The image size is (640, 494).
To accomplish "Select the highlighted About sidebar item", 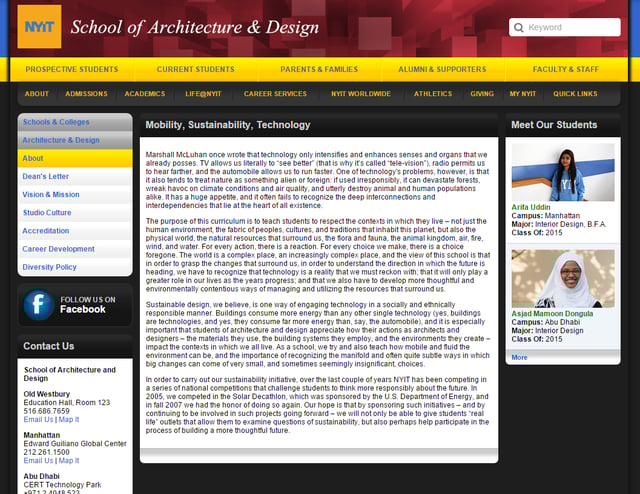I will [x=75, y=158].
